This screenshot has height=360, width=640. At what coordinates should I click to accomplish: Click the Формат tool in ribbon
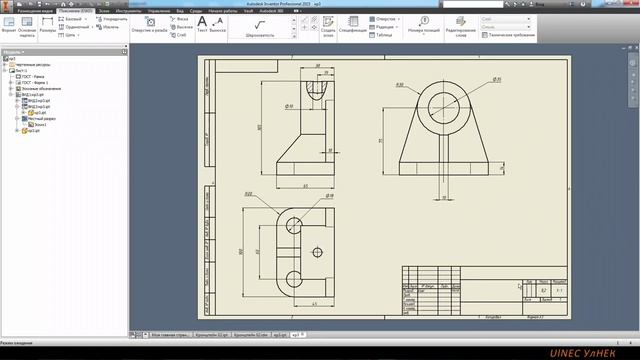(9, 25)
